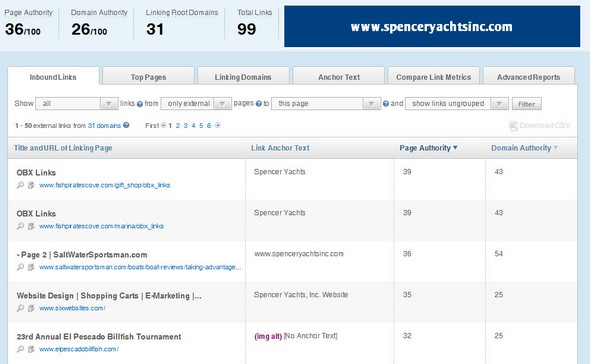The width and height of the screenshot is (590, 364).
Task: Open the www.elpescadobillfish.com link
Action: pyautogui.click(x=79, y=349)
